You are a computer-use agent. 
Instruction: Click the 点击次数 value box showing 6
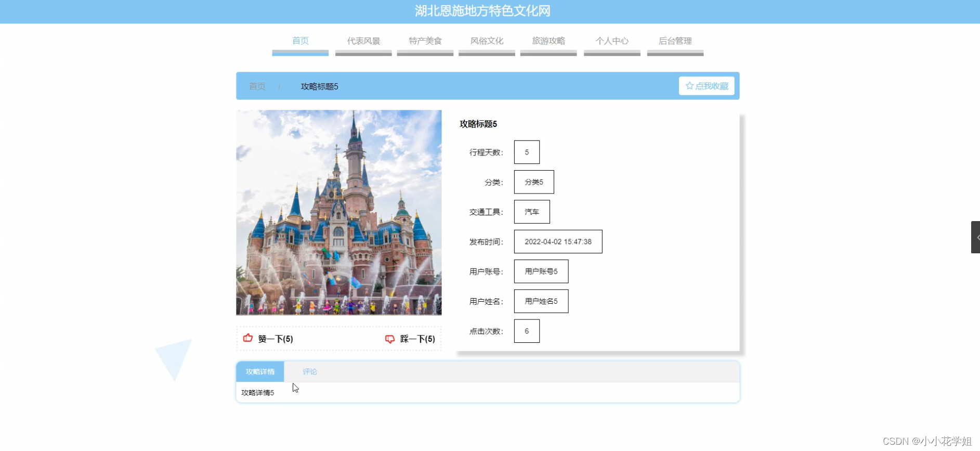point(527,331)
